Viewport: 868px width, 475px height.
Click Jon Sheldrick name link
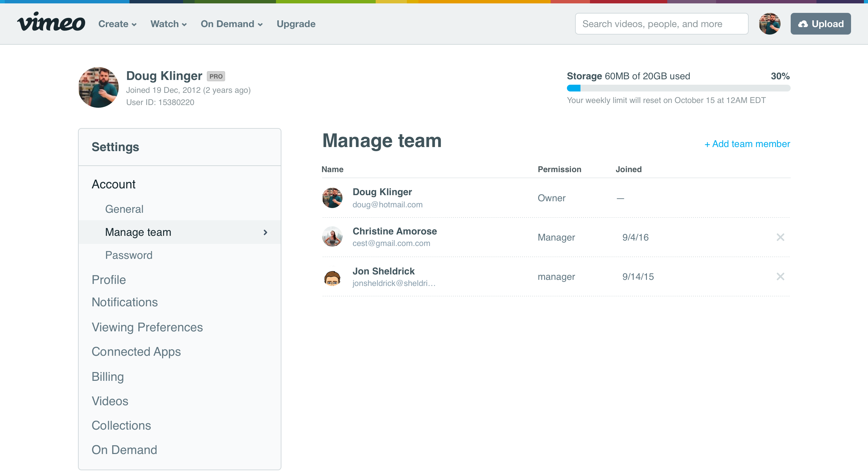pyautogui.click(x=383, y=271)
